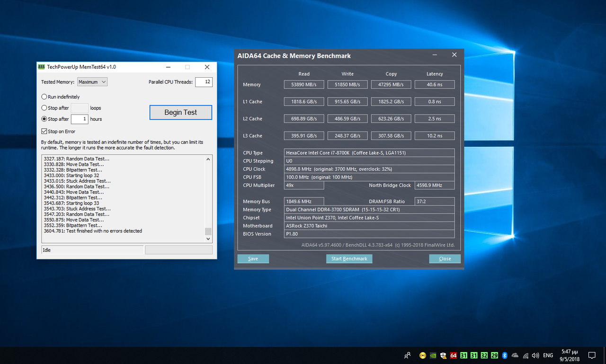606x364 pixels.
Task: Click the BIOS Version P1.80 field
Action: tap(369, 234)
